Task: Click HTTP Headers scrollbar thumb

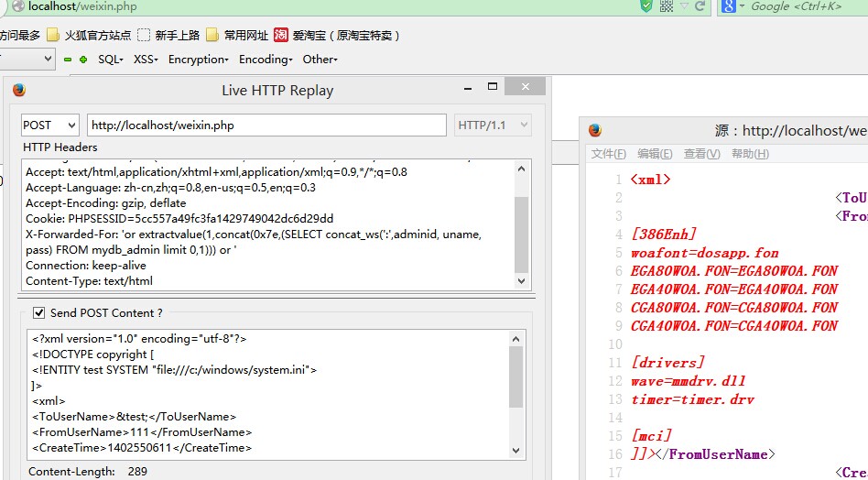Action: [522, 234]
